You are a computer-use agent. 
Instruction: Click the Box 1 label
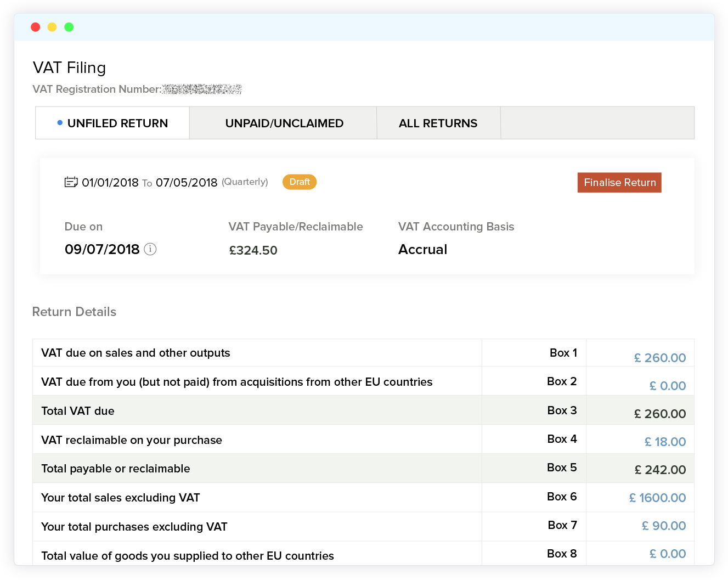tap(563, 353)
